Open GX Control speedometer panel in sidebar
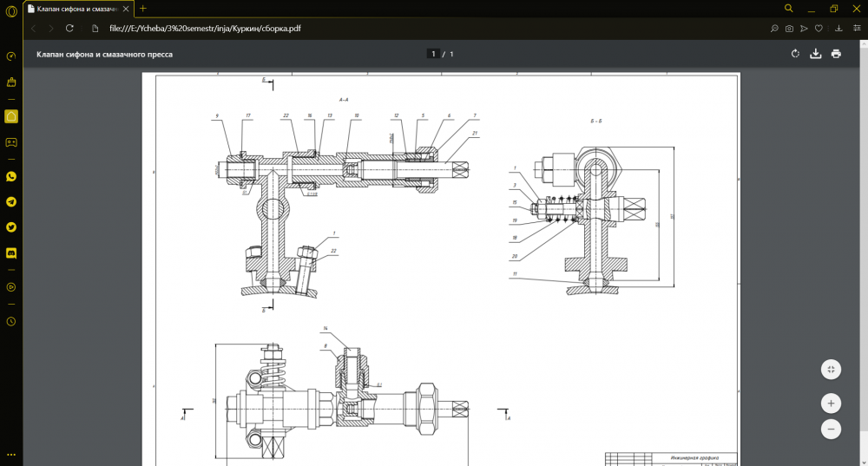This screenshot has width=868, height=466. [11, 56]
